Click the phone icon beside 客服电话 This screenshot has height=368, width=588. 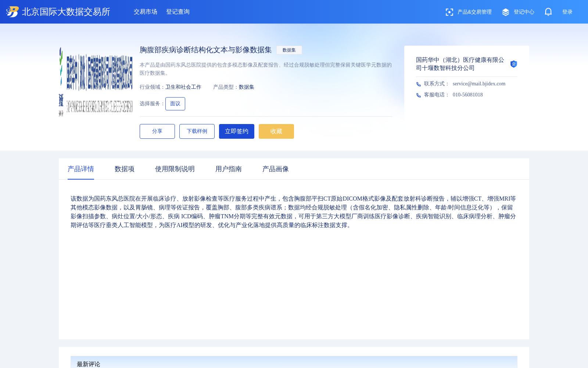tap(419, 95)
